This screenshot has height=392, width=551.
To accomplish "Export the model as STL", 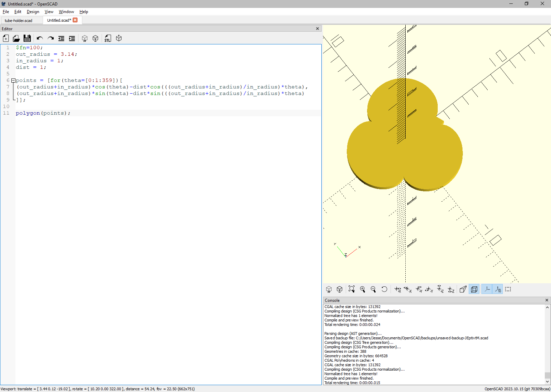I will click(108, 38).
